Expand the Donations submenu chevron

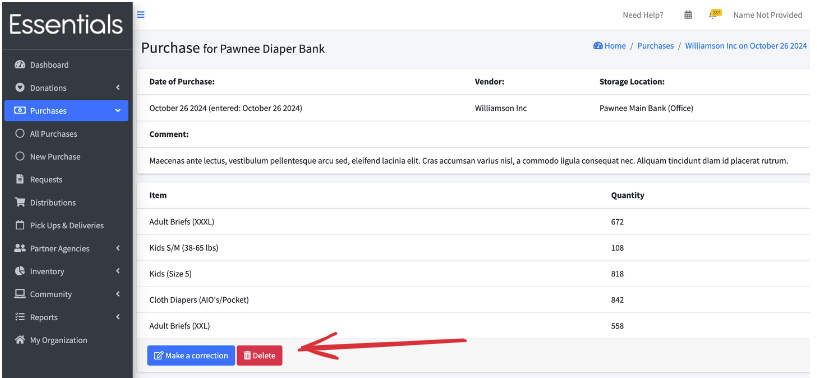coord(118,88)
